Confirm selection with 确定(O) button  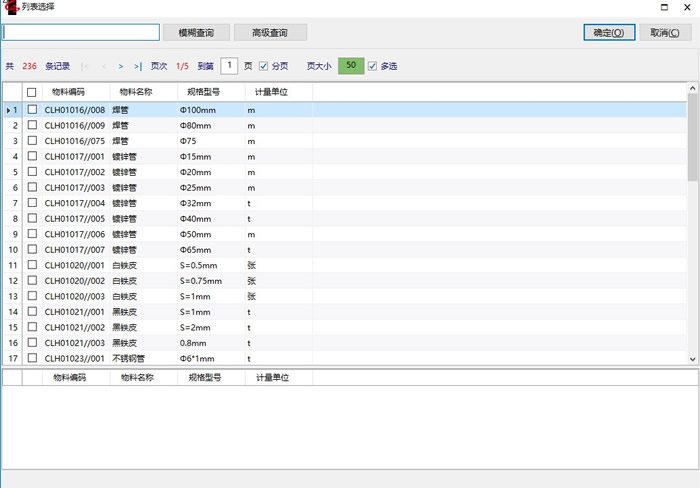coord(609,33)
